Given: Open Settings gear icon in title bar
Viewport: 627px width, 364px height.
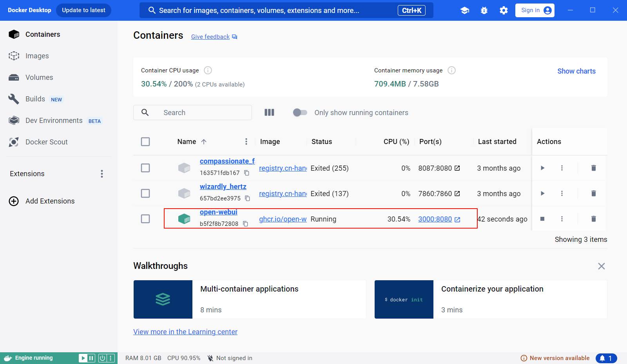Looking at the screenshot, I should 504,11.
